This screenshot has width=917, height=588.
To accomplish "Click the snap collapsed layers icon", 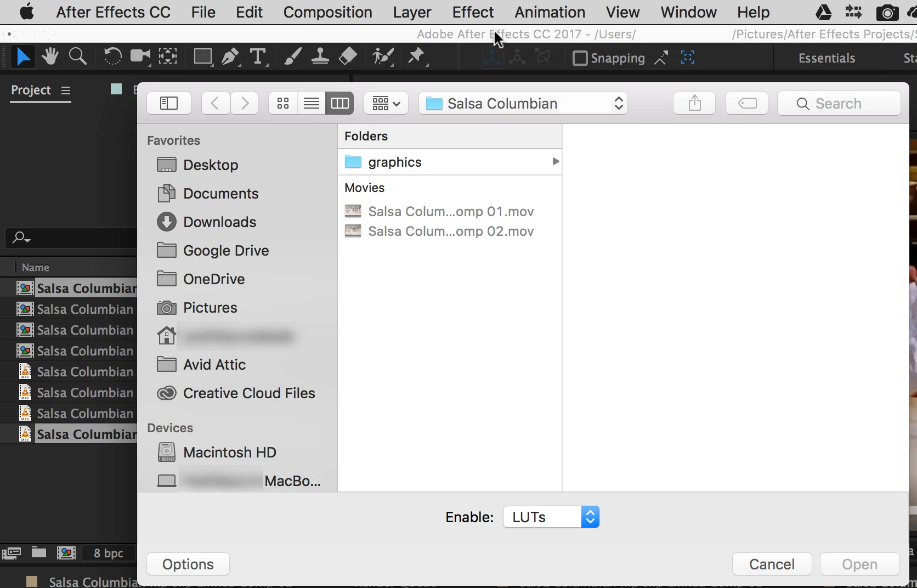I will pos(661,58).
